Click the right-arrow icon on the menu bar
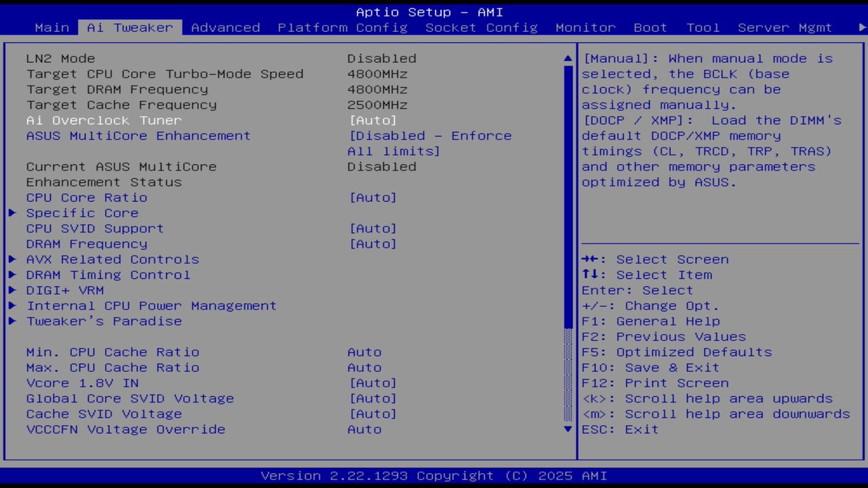Image resolution: width=868 pixels, height=488 pixels. (861, 27)
